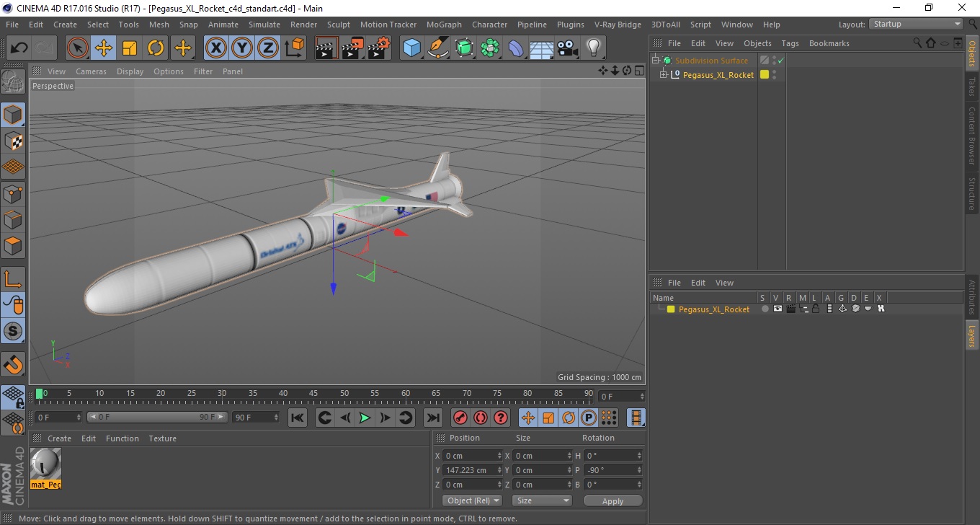The image size is (980, 525).
Task: Switch to Edges mode
Action: click(x=13, y=219)
